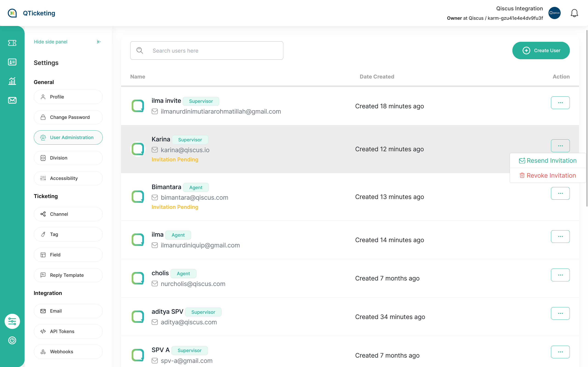This screenshot has height=367, width=588.
Task: Click the text Created 18 minutes ago
Action: pos(389,106)
